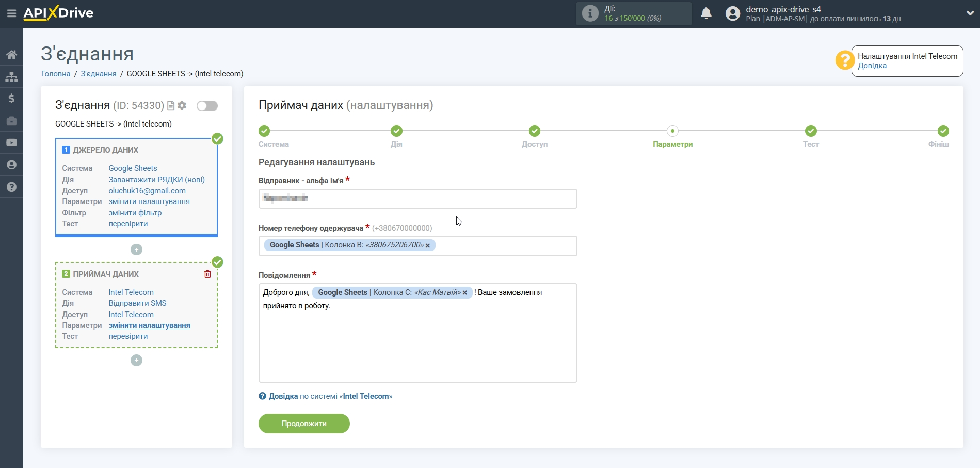Select the Google Sheets Колонка C tag
The width and height of the screenshot is (980, 468).
(x=392, y=292)
